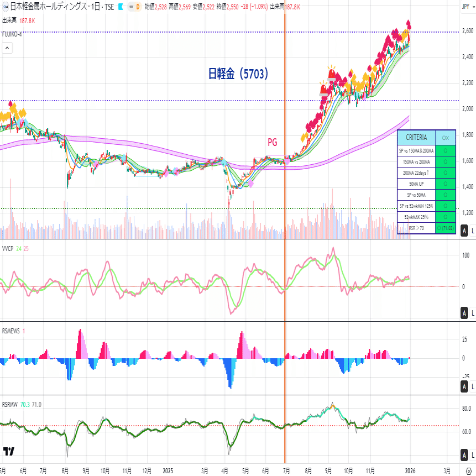Click the orange D data-status badge
This screenshot has width=476, height=476.
138,7
